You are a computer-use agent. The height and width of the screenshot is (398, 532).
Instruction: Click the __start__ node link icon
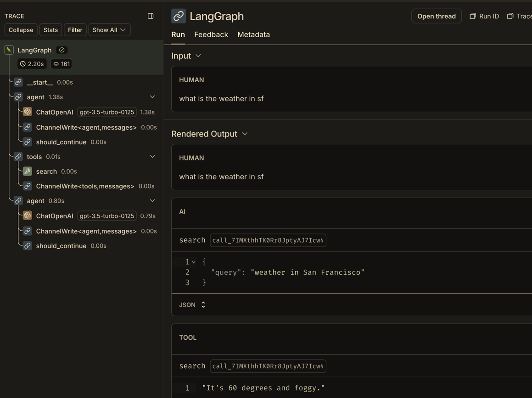(18, 82)
